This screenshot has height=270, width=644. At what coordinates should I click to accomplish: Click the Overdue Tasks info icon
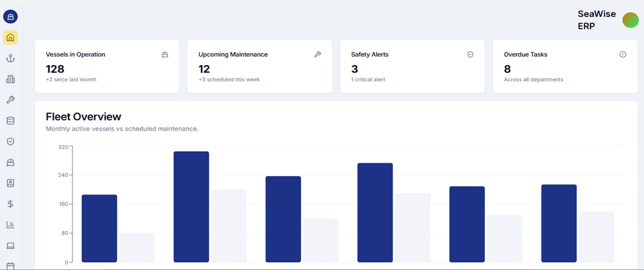click(623, 54)
